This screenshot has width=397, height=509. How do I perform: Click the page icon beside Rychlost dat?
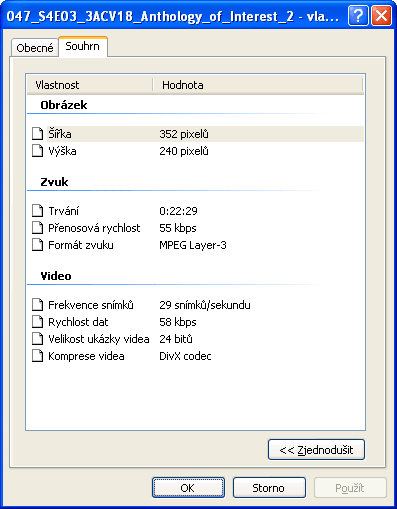[37, 322]
